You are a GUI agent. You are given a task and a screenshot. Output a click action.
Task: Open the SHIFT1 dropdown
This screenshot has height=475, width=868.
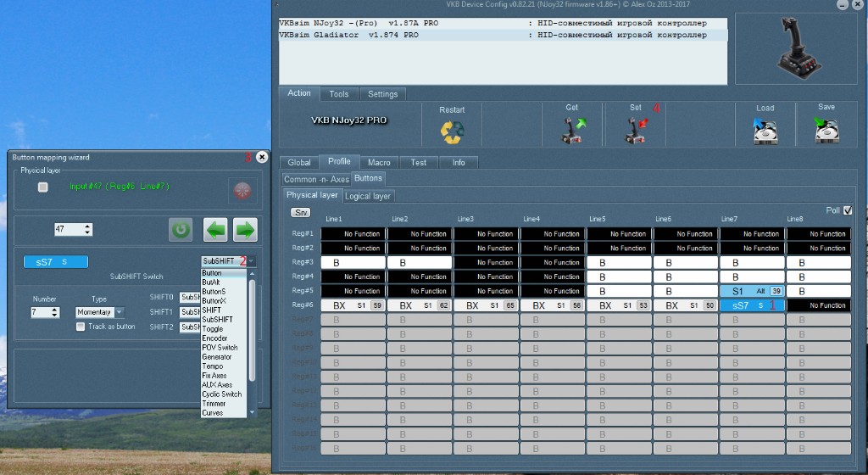(x=190, y=312)
